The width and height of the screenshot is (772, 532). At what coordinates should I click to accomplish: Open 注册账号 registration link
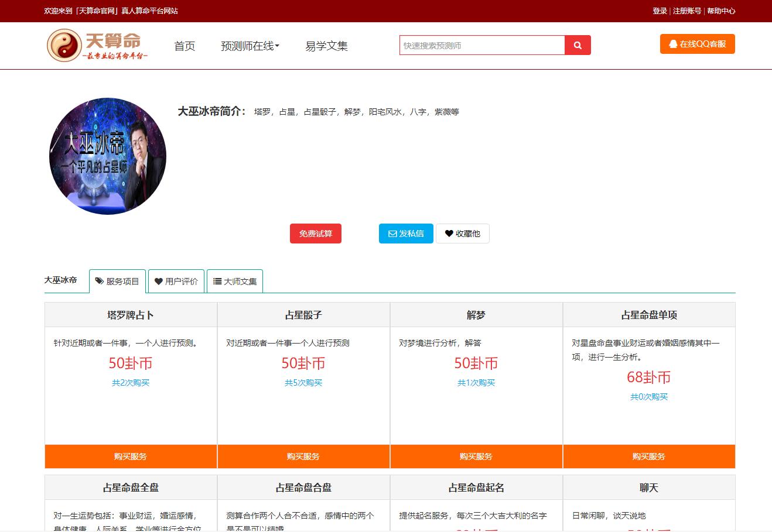pos(686,11)
